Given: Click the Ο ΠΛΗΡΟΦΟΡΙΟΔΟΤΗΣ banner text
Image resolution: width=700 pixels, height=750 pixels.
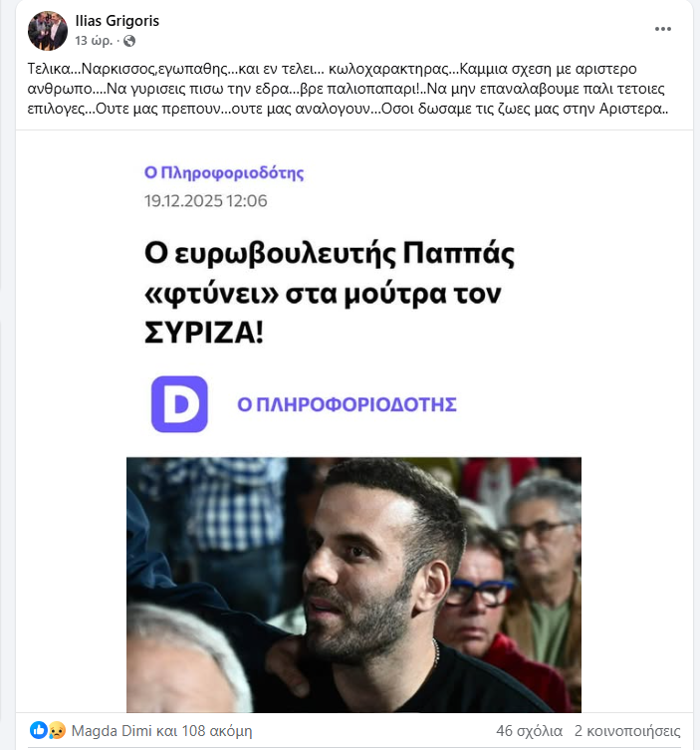Looking at the screenshot, I should click(x=348, y=404).
